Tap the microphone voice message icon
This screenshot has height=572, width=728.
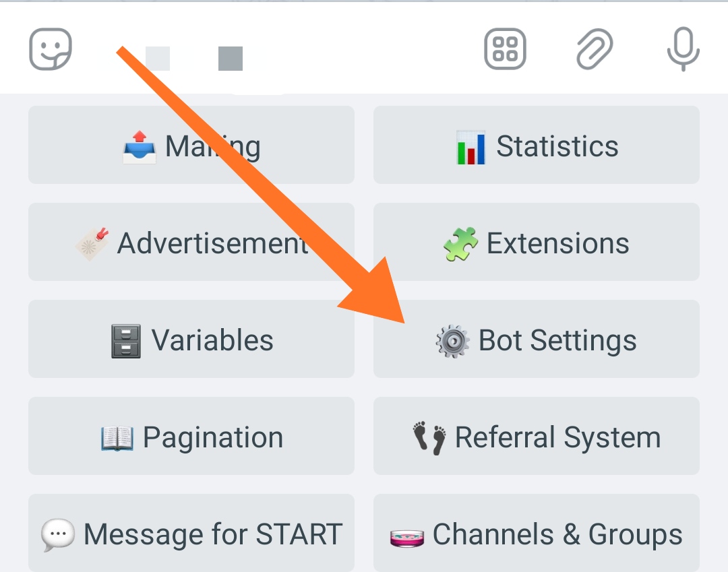(683, 49)
